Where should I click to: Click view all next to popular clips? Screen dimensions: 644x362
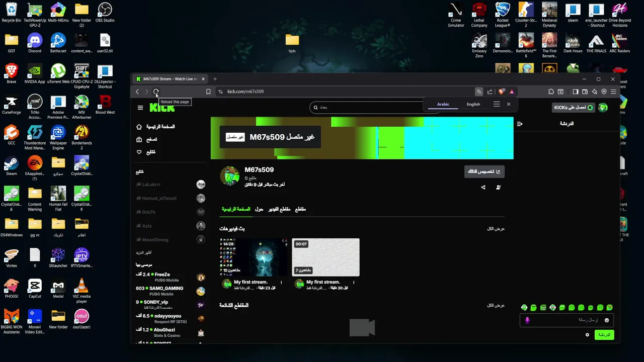(x=496, y=305)
